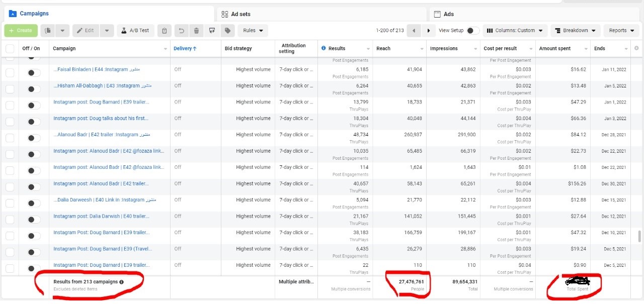
Task: Click the clipboard icon in the toolbar
Action: (x=164, y=31)
